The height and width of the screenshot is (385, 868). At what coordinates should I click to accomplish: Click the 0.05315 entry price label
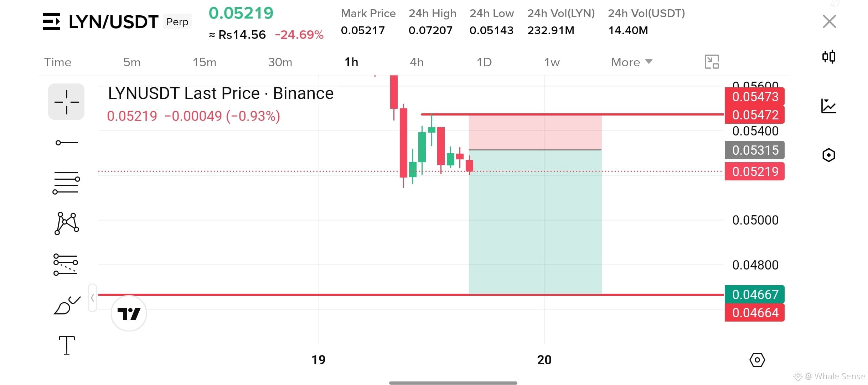755,150
